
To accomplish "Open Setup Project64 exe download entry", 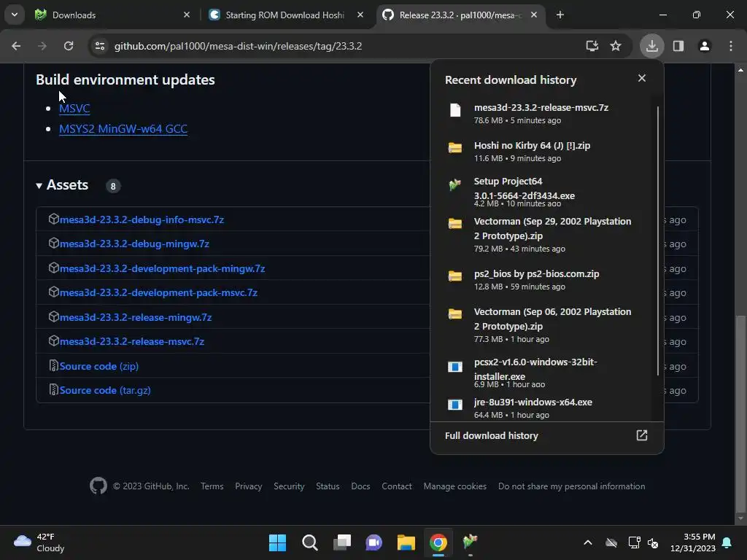I will pos(543,192).
